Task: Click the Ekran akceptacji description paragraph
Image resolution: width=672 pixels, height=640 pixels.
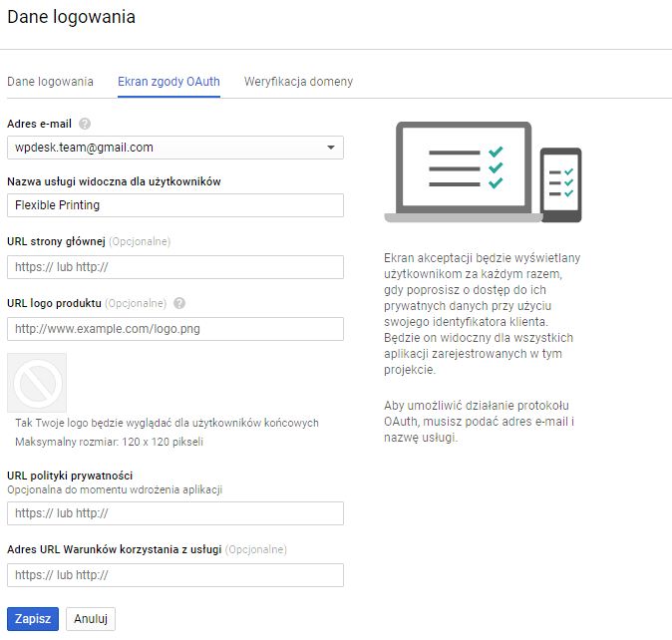Action: (x=483, y=314)
